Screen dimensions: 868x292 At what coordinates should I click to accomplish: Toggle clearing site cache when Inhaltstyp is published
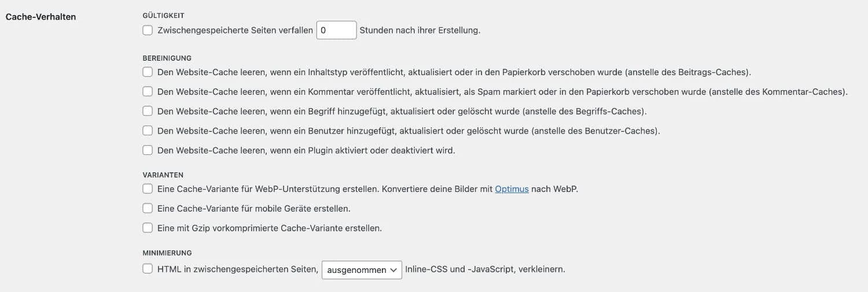(x=148, y=72)
